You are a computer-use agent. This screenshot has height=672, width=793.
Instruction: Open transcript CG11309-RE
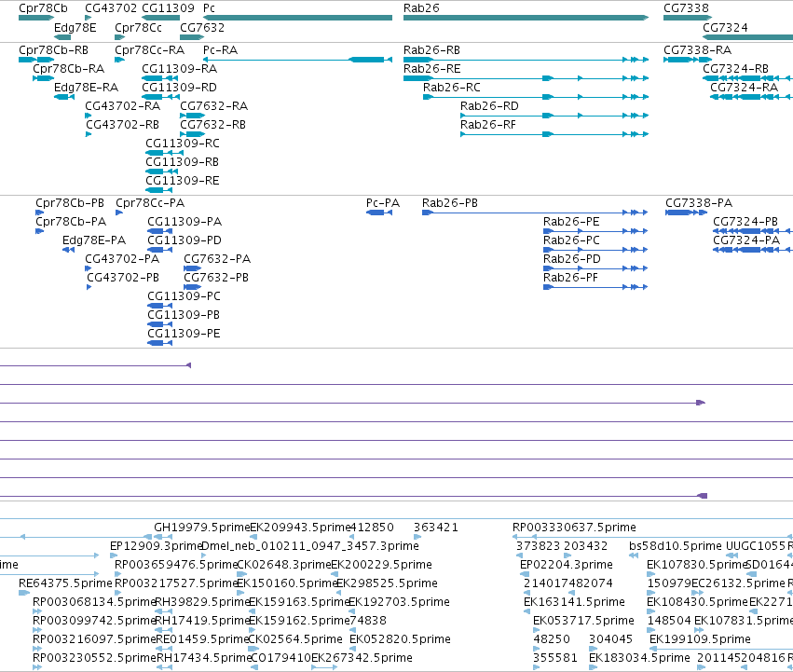click(x=183, y=181)
